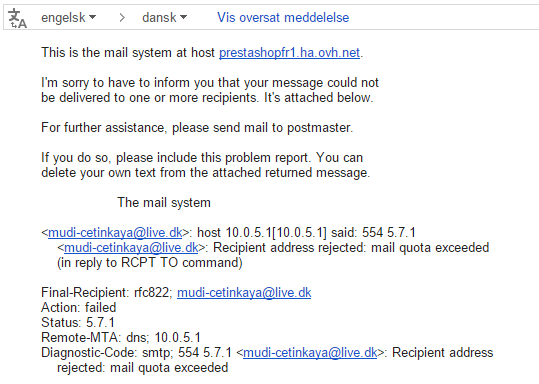Click the email link in the Diagnostic-Code line

310,353
